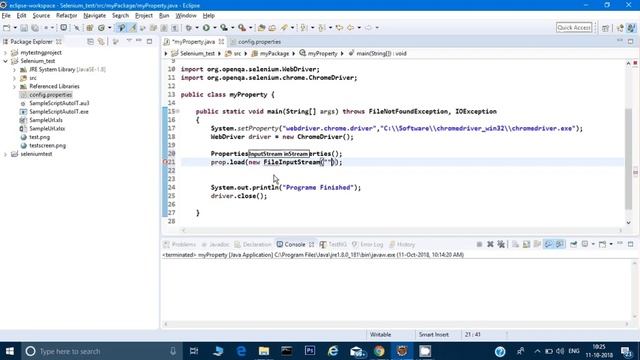
Task: Expand the mytestngproject tree node
Action: coord(5,53)
